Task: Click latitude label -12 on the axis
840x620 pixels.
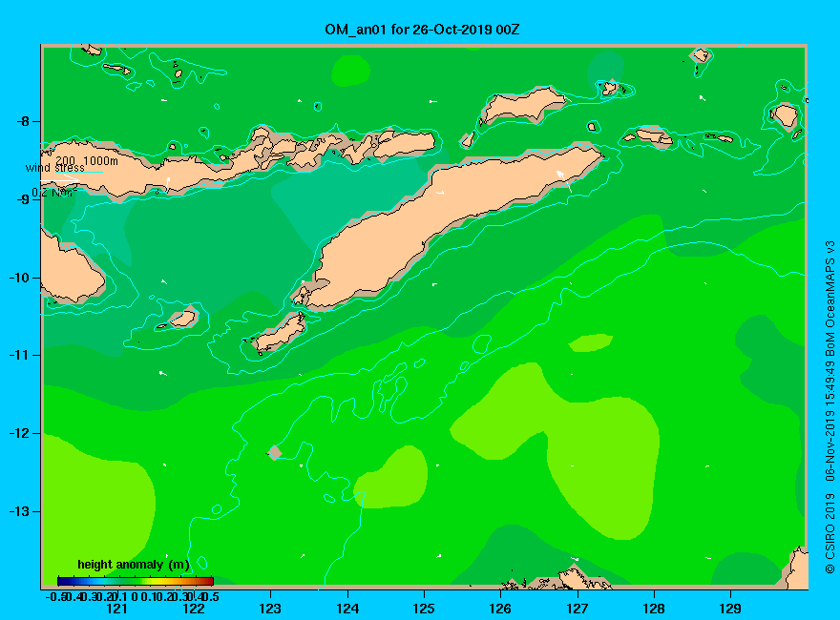Action: tap(19, 433)
